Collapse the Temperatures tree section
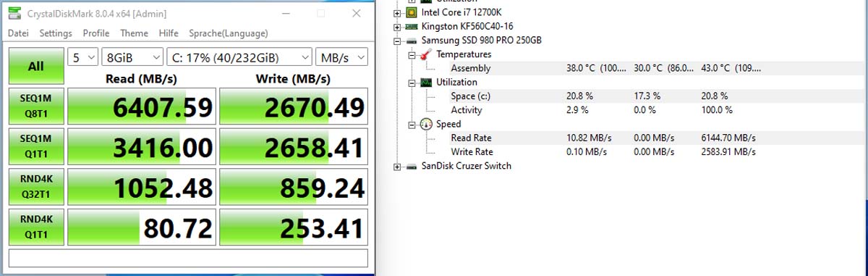This screenshot has width=868, height=276. click(412, 54)
